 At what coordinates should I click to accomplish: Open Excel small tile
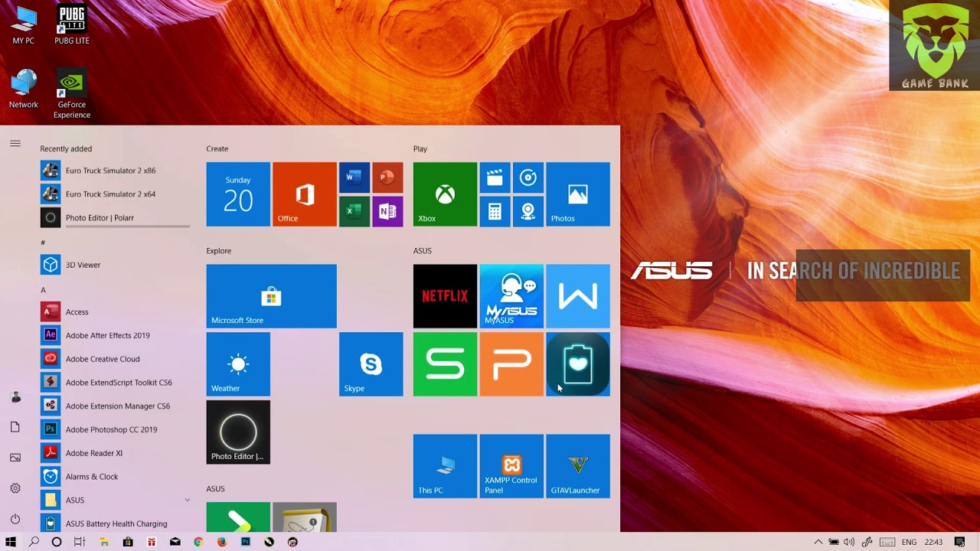pos(354,210)
